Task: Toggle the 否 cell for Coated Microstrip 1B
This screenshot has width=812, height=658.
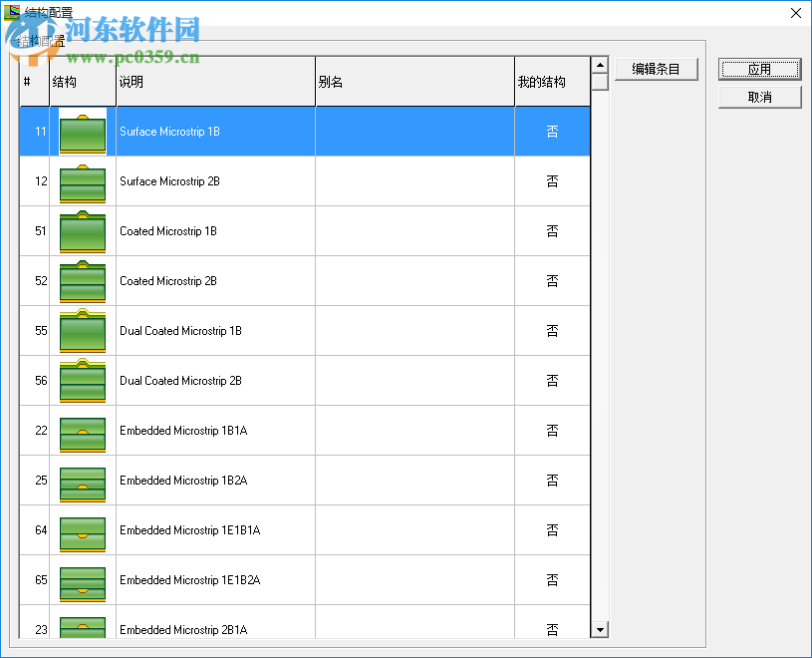Action: [x=553, y=230]
